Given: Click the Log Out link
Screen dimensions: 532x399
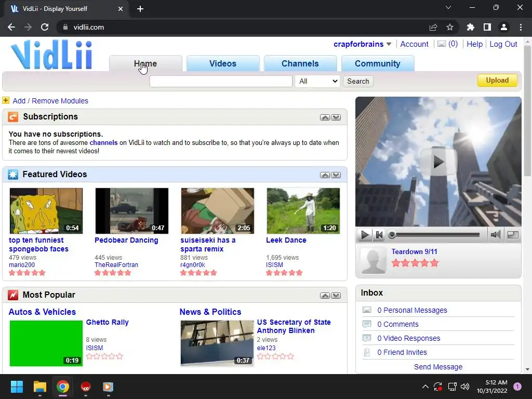Looking at the screenshot, I should coord(503,44).
